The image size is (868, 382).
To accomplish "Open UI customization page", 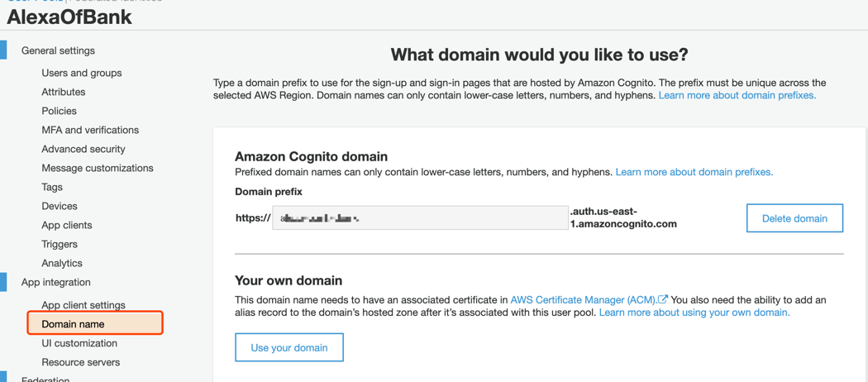I will (x=79, y=343).
